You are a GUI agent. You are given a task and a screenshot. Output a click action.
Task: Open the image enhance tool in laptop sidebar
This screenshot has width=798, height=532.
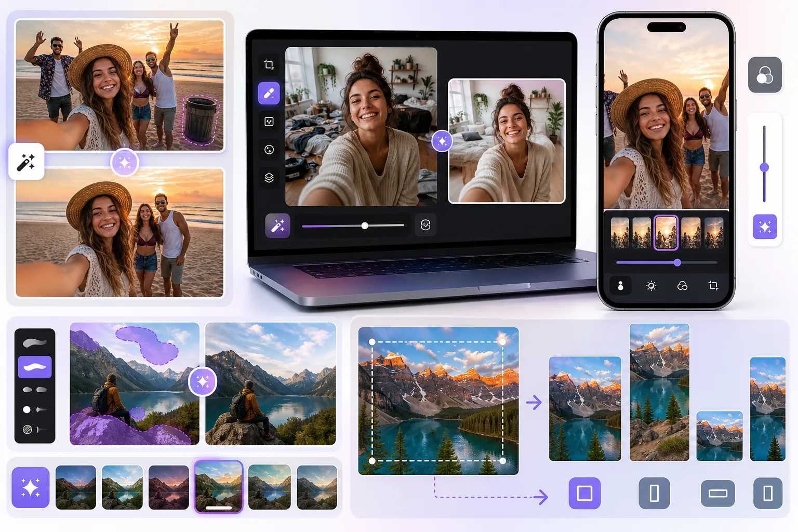(269, 122)
